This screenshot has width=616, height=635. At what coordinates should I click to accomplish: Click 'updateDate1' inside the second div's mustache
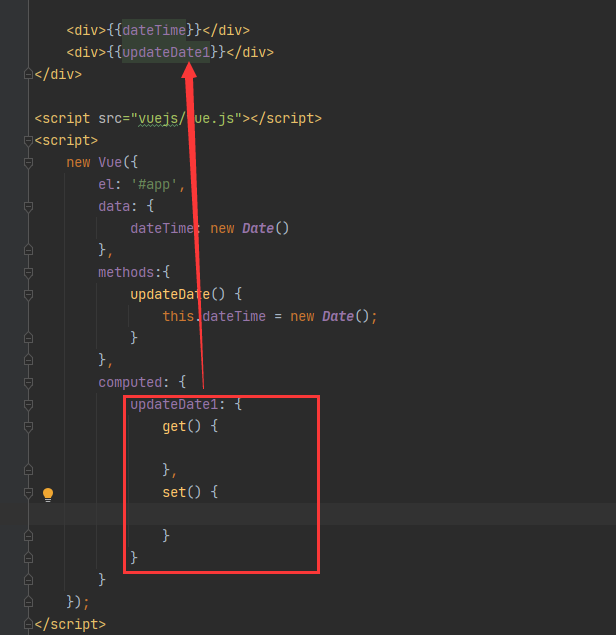pyautogui.click(x=166, y=52)
